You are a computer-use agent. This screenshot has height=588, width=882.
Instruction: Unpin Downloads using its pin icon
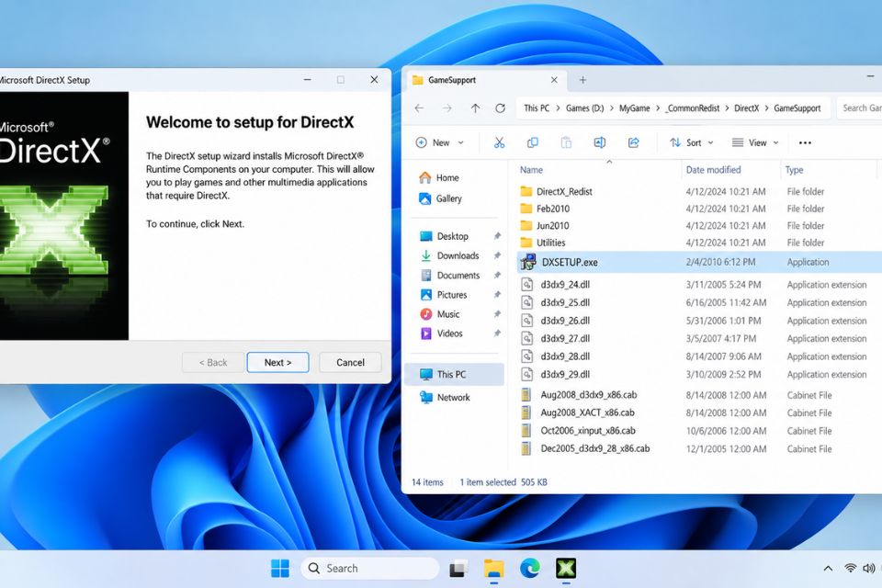497,255
